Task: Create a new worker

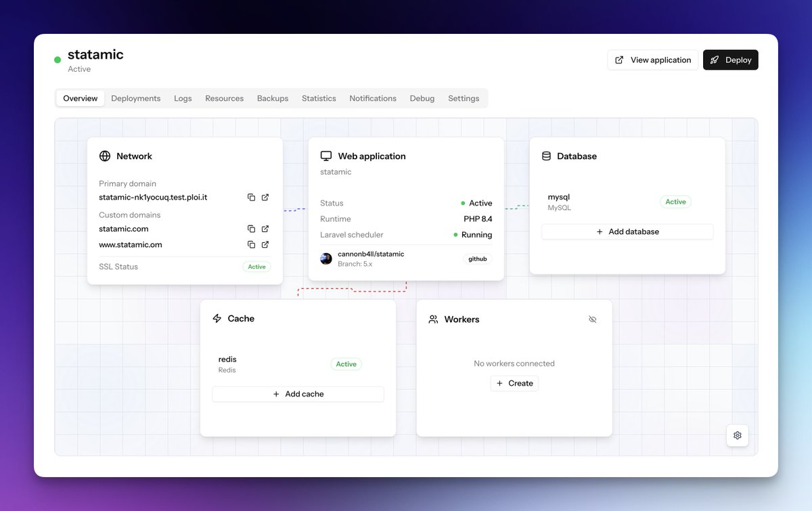Action: (x=514, y=383)
